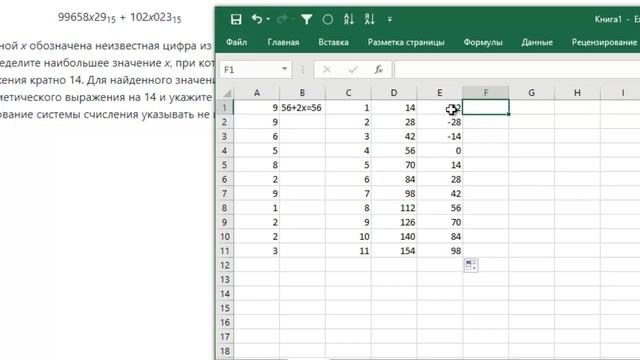
Task: Click cell E11 with value 98
Action: point(440,251)
